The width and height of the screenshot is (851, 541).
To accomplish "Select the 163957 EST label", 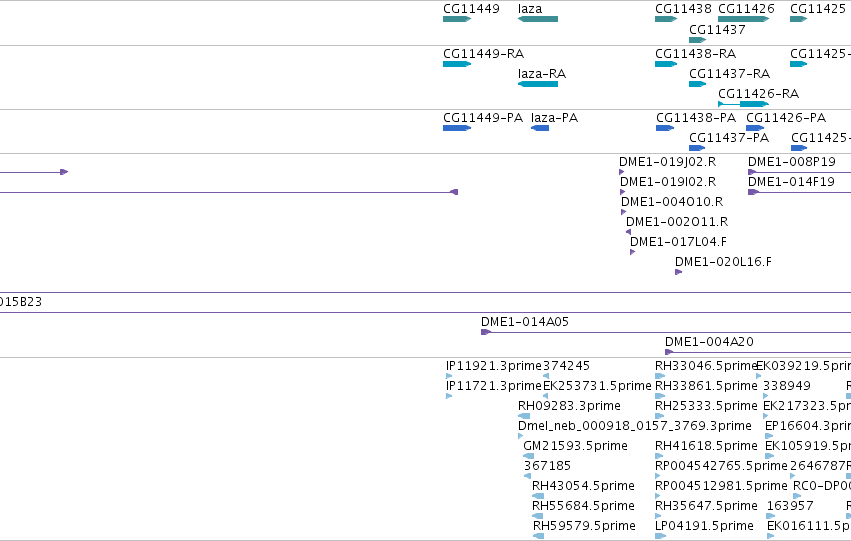I will (x=790, y=506).
